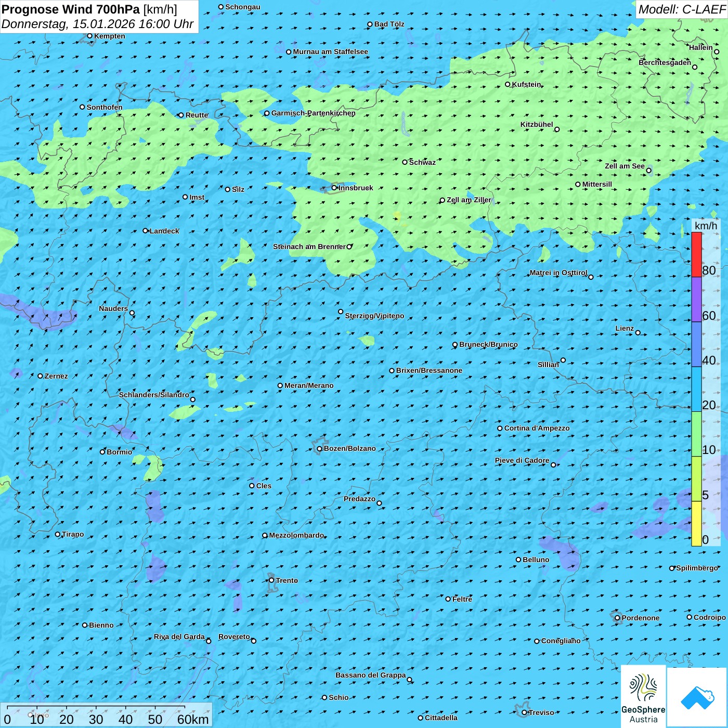The height and width of the screenshot is (728, 728).
Task: Click the red 80 km/h legend color
Action: click(696, 254)
